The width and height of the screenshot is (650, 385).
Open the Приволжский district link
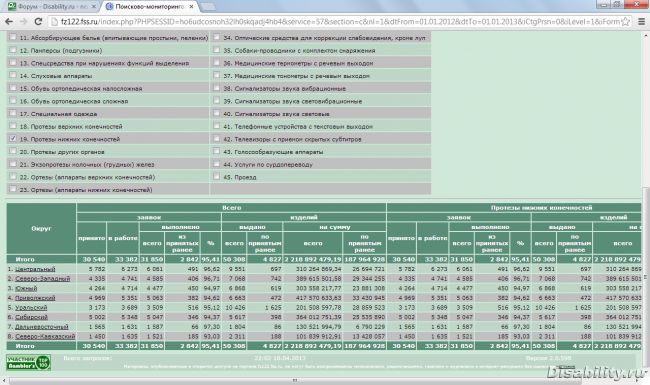[35, 298]
